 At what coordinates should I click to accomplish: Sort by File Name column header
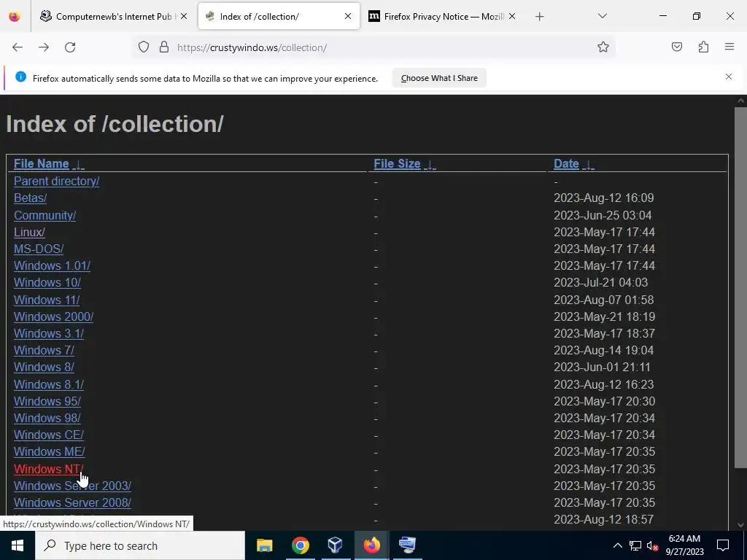pos(42,164)
